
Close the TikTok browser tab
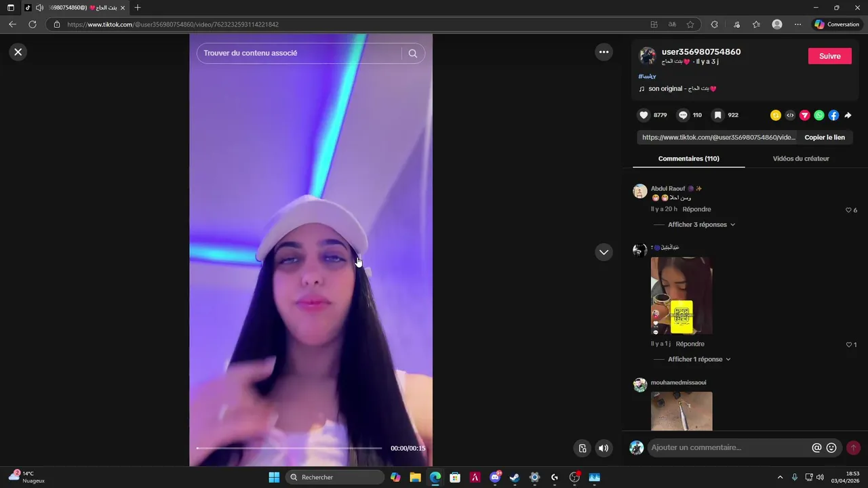[x=123, y=7]
